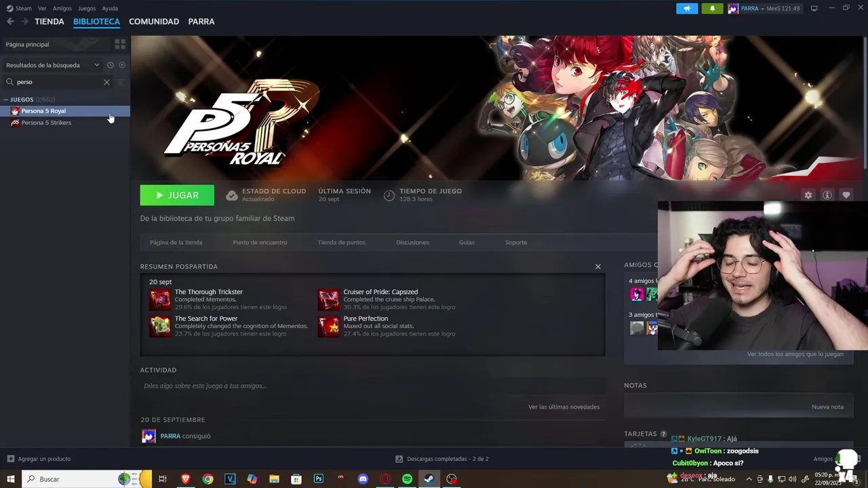Open the Discusiones tab

tap(412, 243)
